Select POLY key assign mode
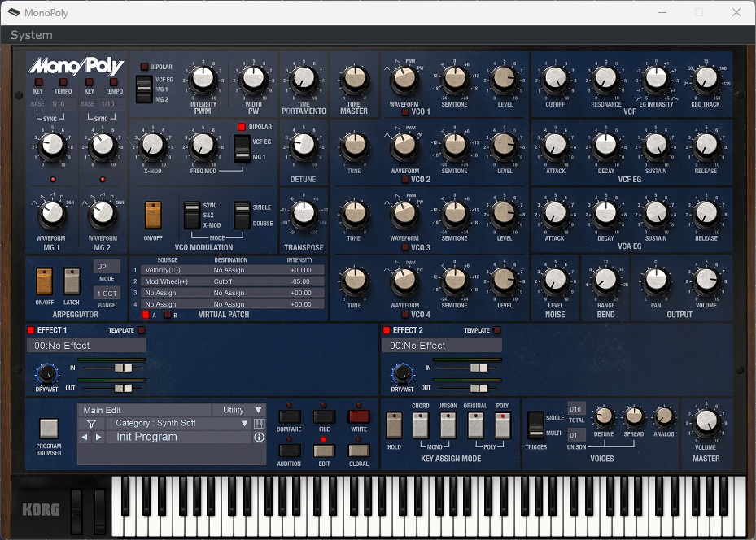756x540 pixels. click(502, 425)
